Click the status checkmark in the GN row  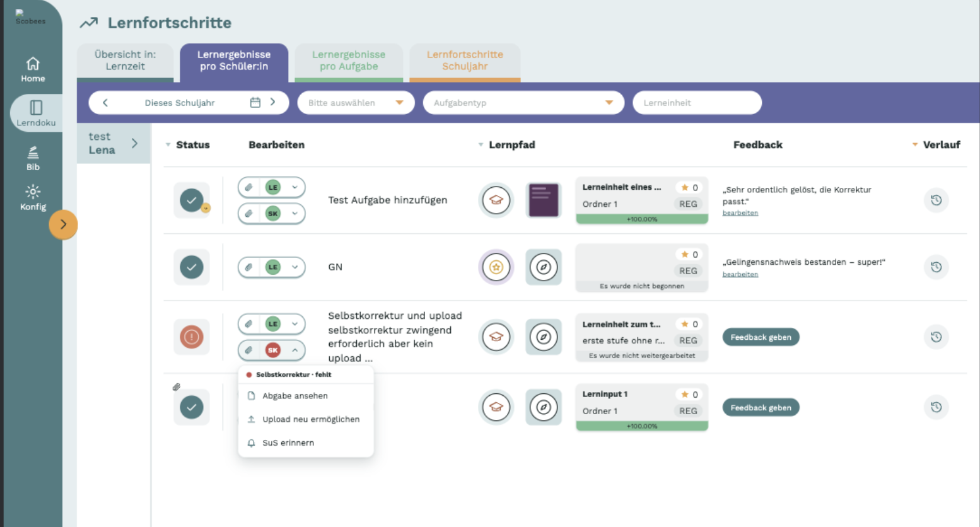click(192, 267)
